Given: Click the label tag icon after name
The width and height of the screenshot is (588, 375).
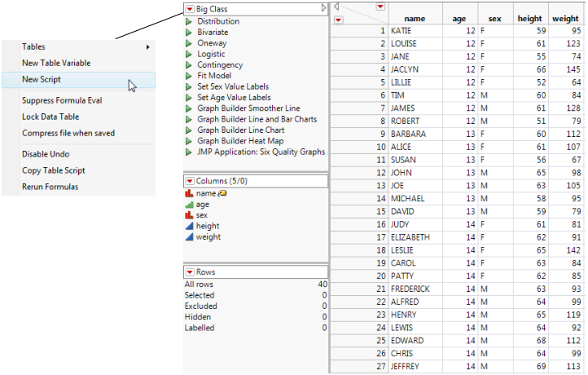Looking at the screenshot, I should point(222,193).
